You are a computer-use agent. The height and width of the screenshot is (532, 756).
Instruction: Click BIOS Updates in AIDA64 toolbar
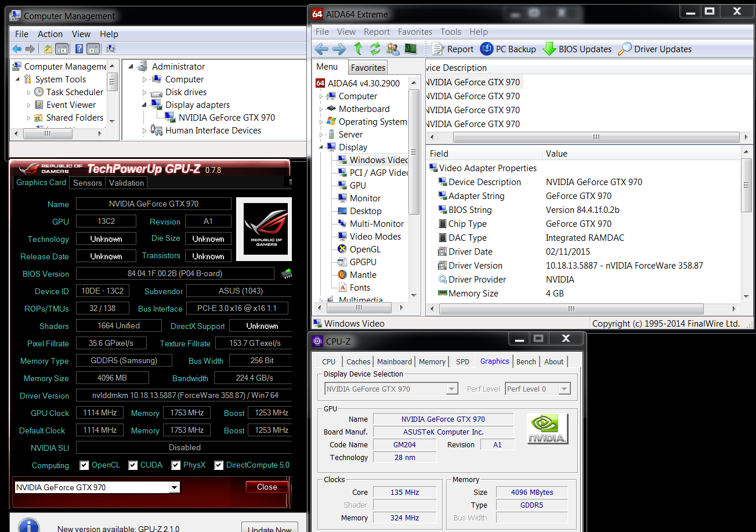pyautogui.click(x=577, y=49)
